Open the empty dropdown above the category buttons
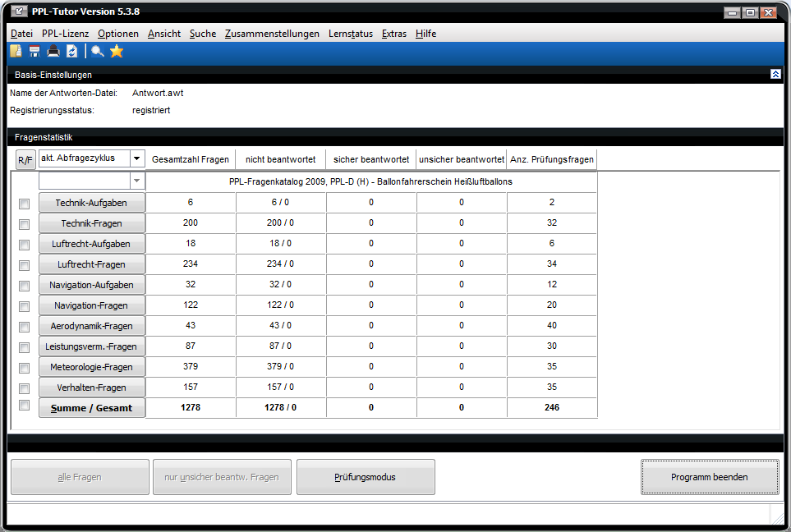The height and width of the screenshot is (532, 791). coord(136,181)
